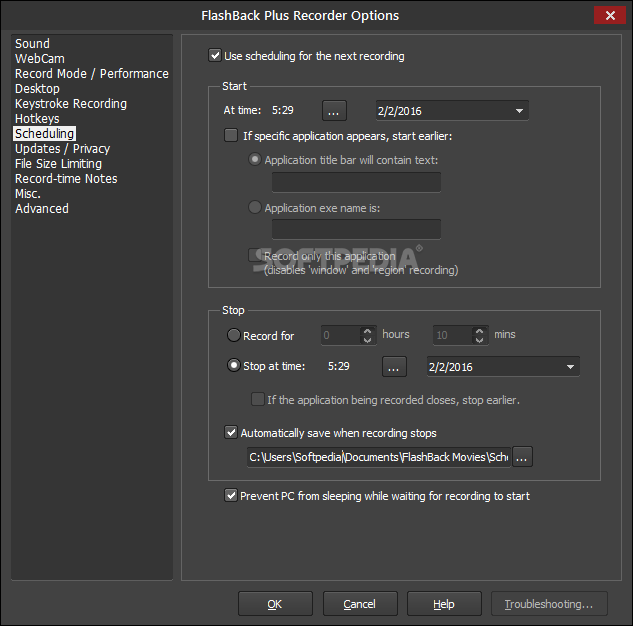
Task: Select the Scheduling category
Action: (x=44, y=134)
